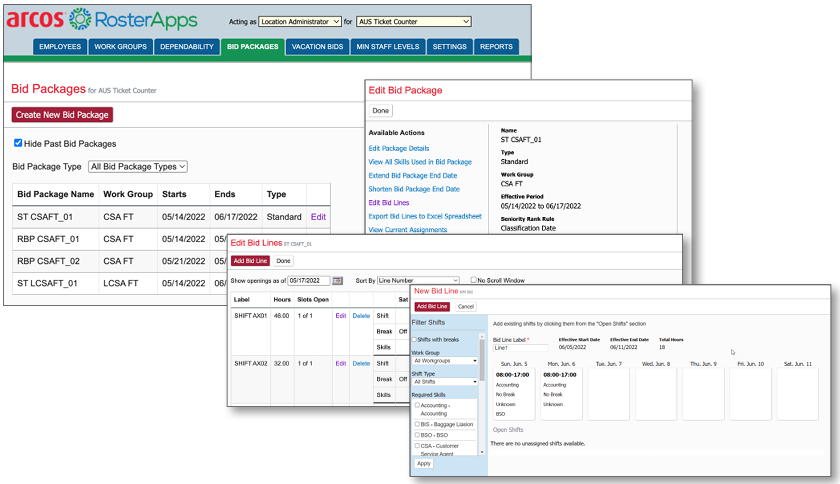Image resolution: width=840 pixels, height=484 pixels.
Task: Click Delete for SHIFT AX01 row
Action: [x=360, y=315]
